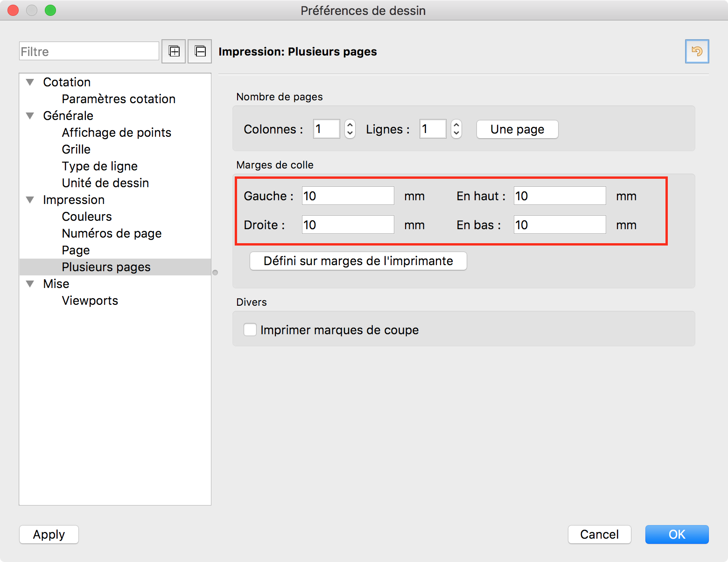Click the expand all tree icon
The height and width of the screenshot is (562, 728).
[174, 51]
